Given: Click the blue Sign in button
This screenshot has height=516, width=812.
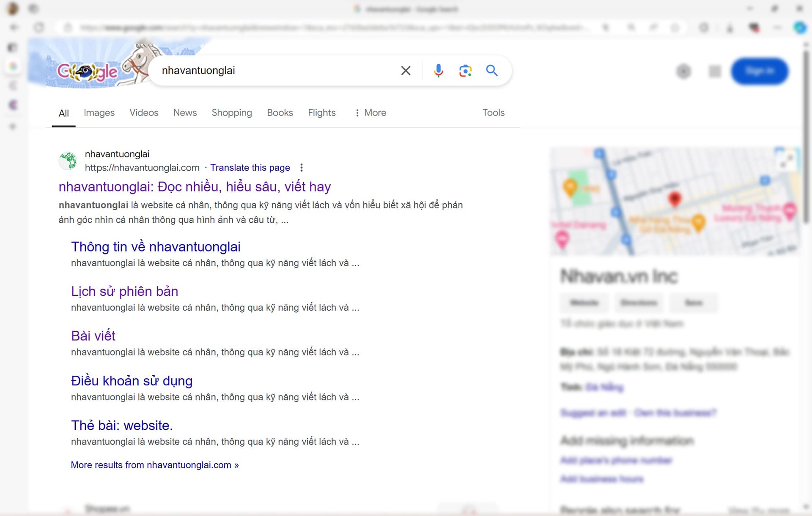Looking at the screenshot, I should click(x=760, y=71).
